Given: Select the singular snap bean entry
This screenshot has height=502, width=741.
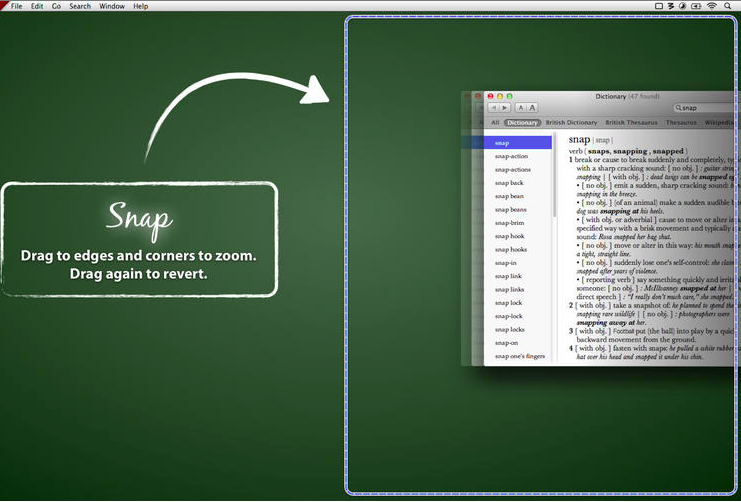Looking at the screenshot, I should pos(509,196).
